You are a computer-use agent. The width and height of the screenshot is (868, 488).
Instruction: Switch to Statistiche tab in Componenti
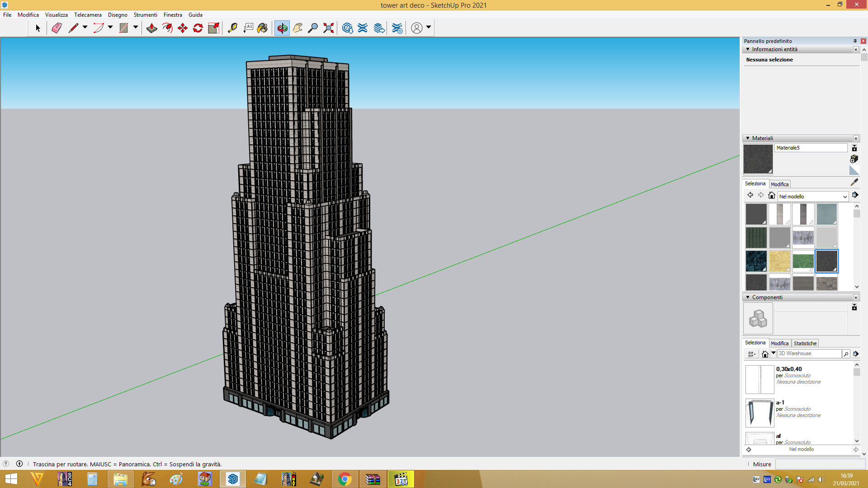[805, 343]
